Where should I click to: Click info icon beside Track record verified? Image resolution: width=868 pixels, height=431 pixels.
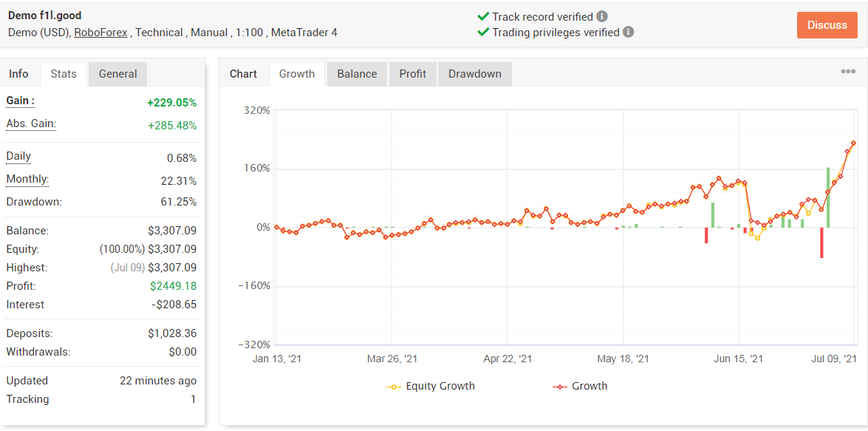602,16
